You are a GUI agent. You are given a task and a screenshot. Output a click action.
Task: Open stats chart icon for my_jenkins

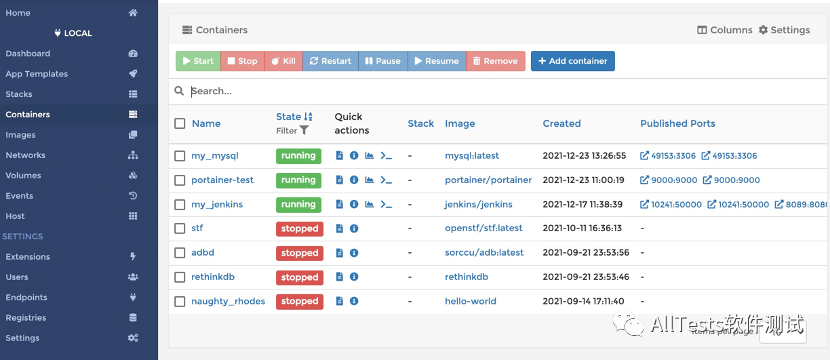point(369,204)
